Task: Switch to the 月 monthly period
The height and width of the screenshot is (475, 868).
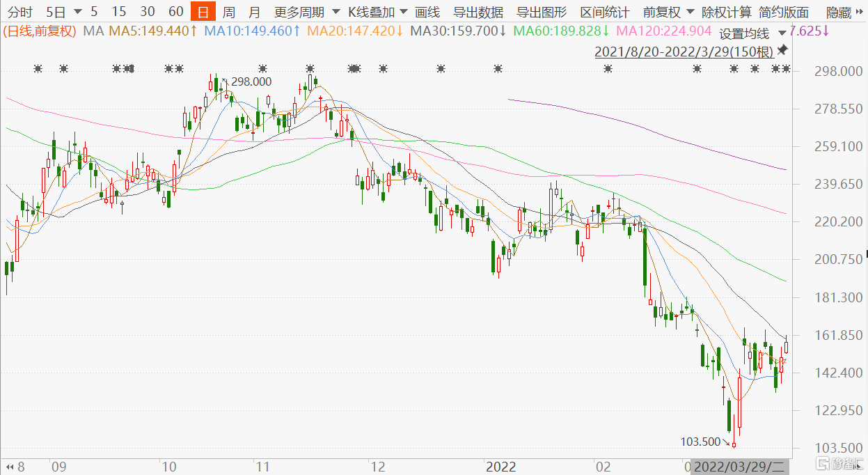Action: pos(255,12)
